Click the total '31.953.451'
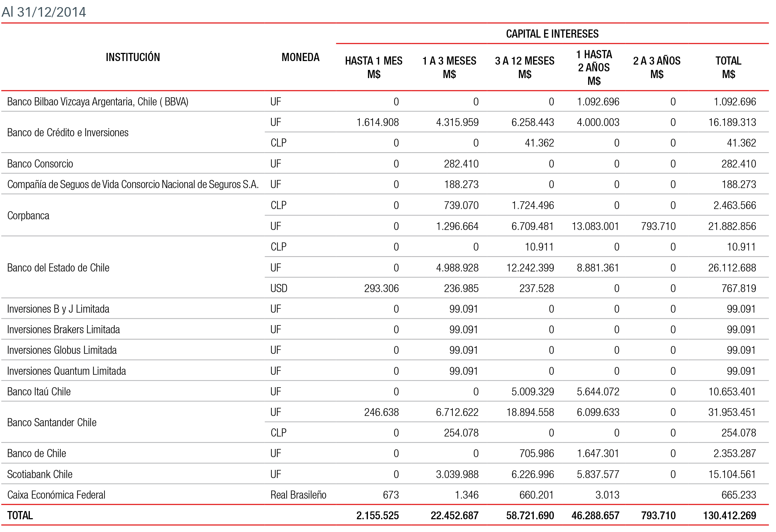 click(732, 412)
